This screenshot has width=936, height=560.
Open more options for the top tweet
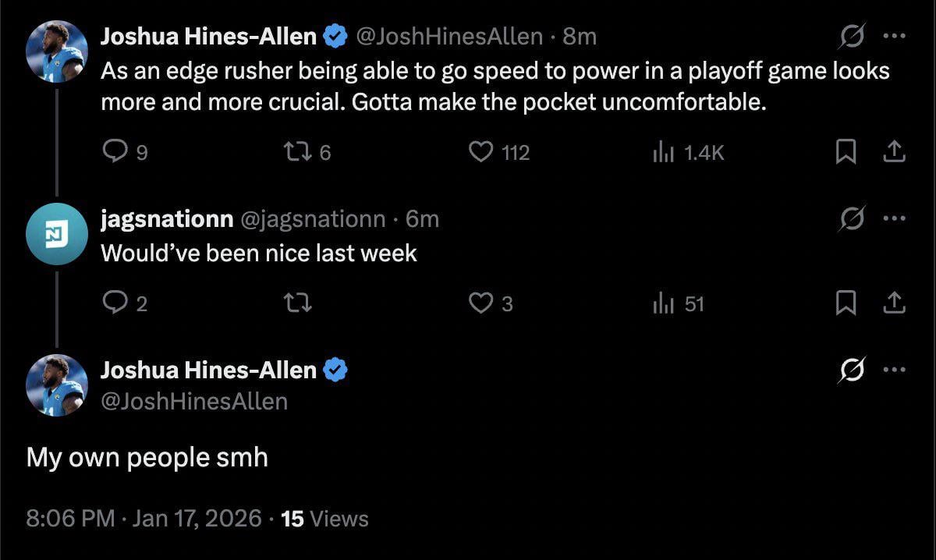[x=893, y=36]
